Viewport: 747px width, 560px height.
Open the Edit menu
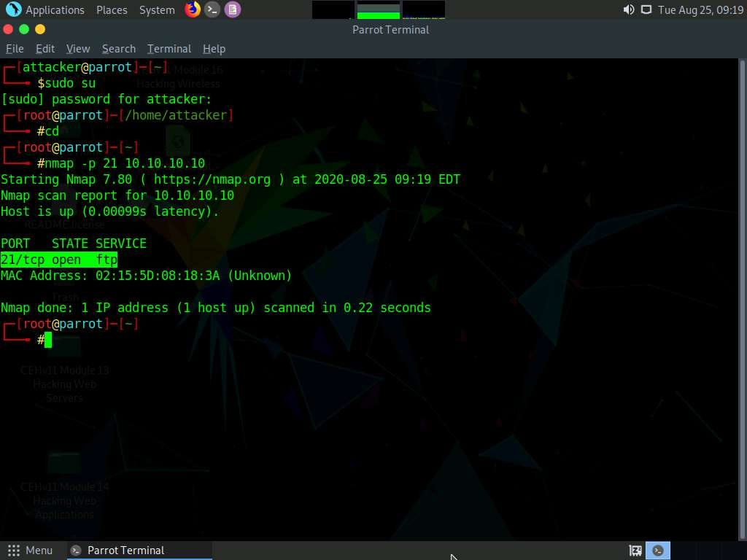coord(45,49)
